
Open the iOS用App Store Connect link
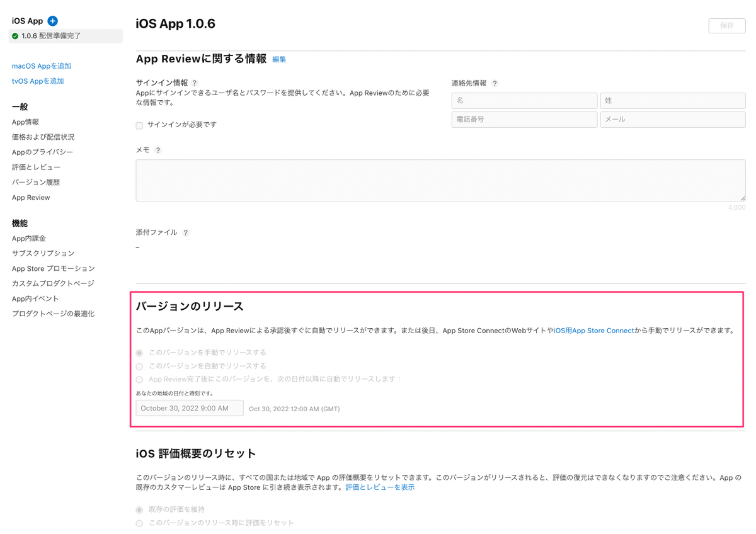tap(594, 331)
